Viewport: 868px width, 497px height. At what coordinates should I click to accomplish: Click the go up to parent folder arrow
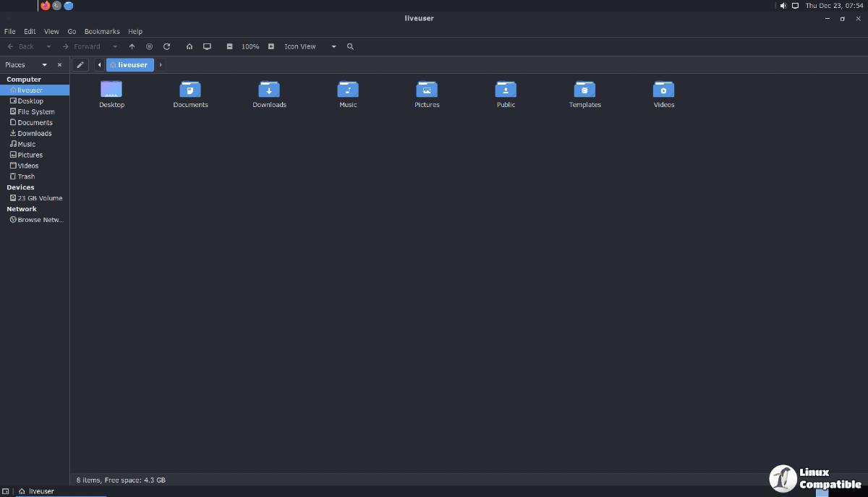pyautogui.click(x=132, y=46)
